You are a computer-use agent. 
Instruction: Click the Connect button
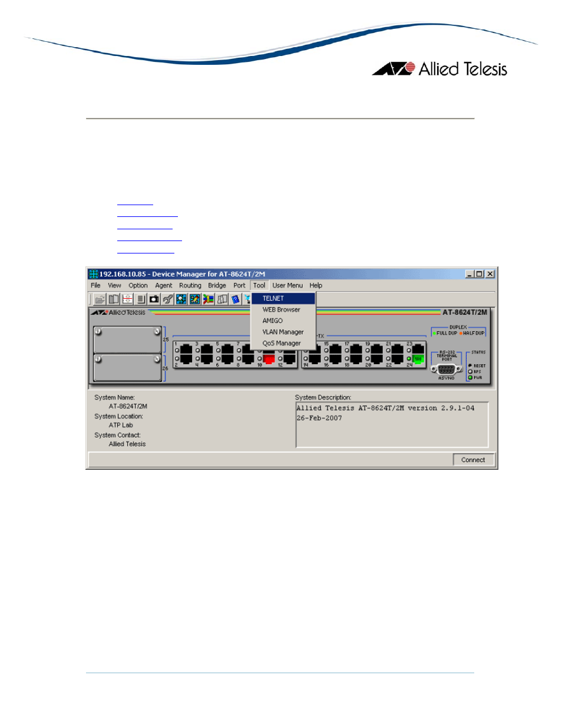click(473, 460)
